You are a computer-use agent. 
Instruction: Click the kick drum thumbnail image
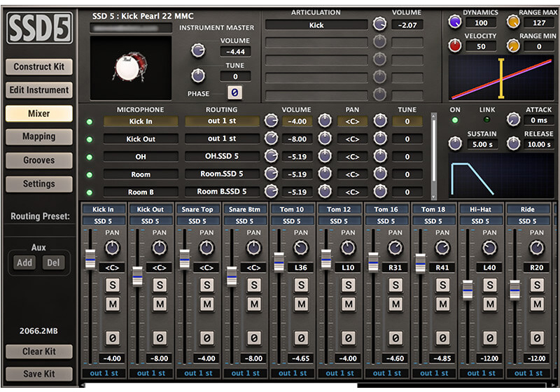[131, 67]
